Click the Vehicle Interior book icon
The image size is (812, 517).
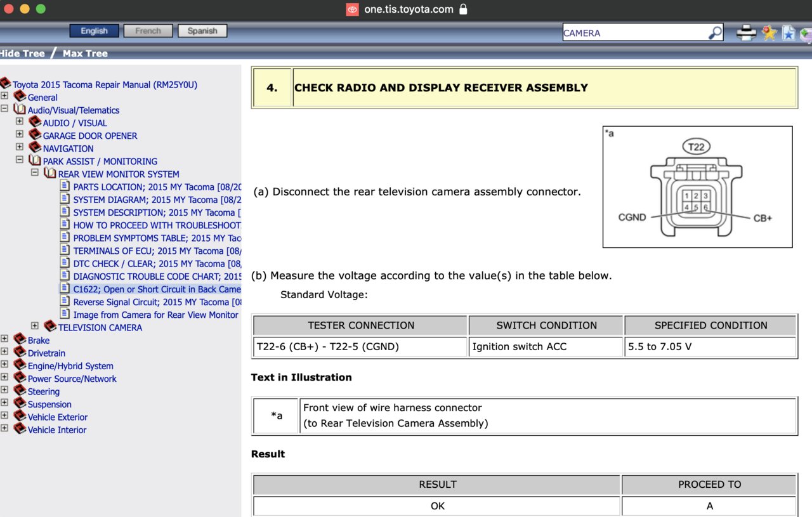click(20, 429)
